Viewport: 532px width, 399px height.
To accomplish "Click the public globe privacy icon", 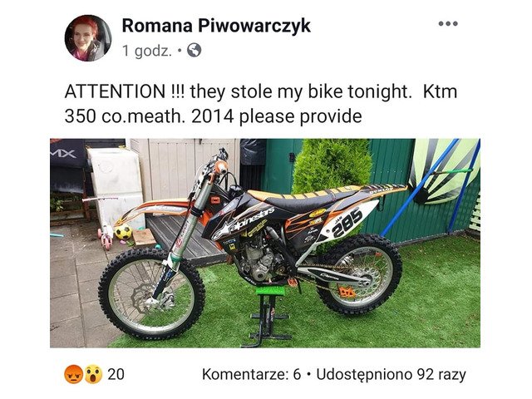I will point(194,51).
